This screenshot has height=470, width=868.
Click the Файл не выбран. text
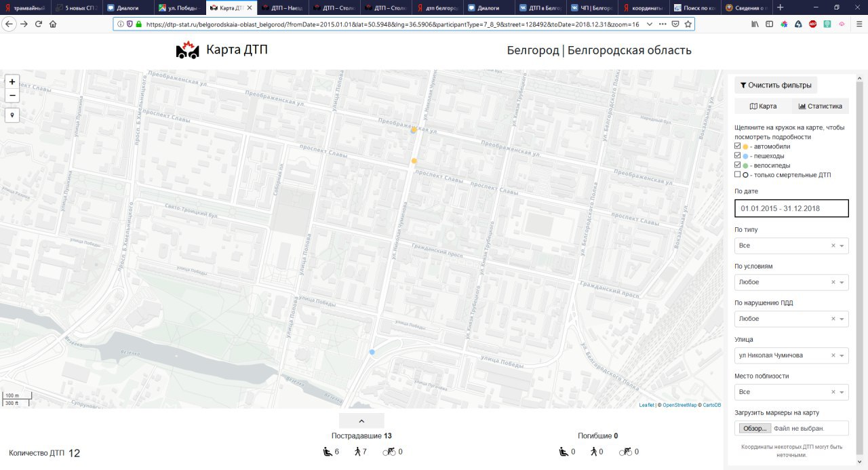pyautogui.click(x=798, y=429)
